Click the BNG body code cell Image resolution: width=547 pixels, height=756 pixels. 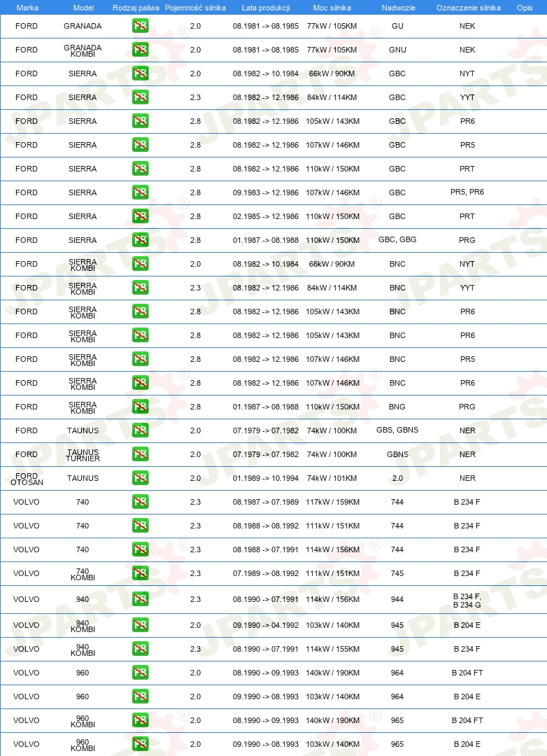(397, 407)
